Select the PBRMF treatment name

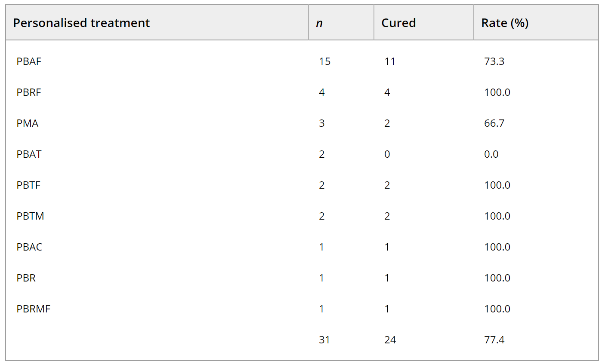(x=34, y=309)
